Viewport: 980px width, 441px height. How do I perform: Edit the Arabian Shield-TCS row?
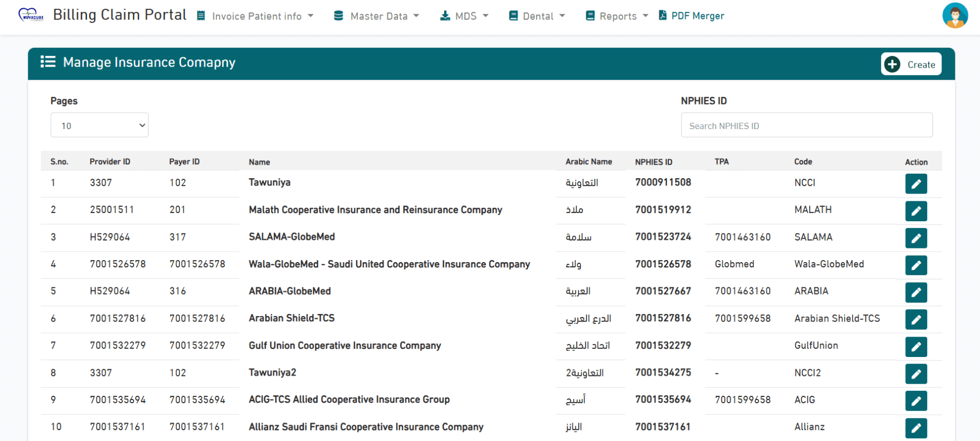(916, 320)
